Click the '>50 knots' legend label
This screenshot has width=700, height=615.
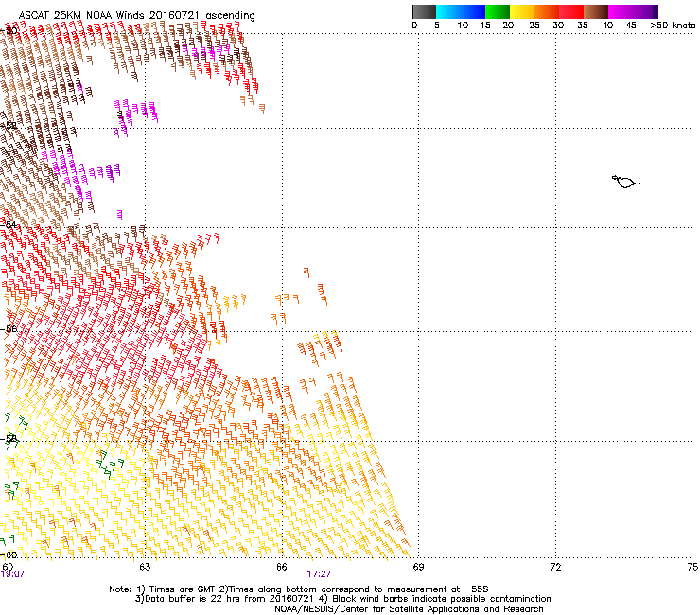click(x=673, y=26)
